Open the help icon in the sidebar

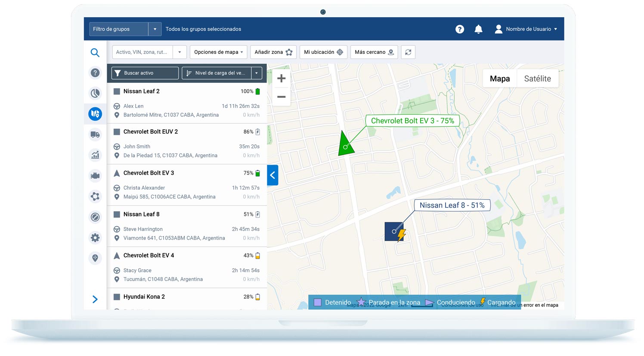coord(95,73)
